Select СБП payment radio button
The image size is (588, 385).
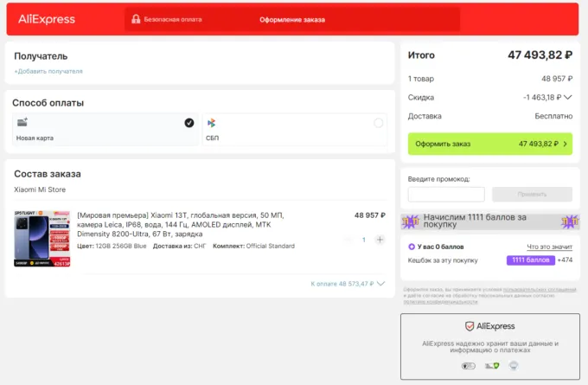point(378,123)
